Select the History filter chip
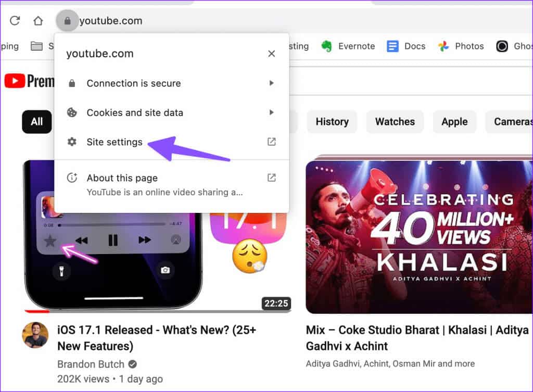 click(332, 122)
